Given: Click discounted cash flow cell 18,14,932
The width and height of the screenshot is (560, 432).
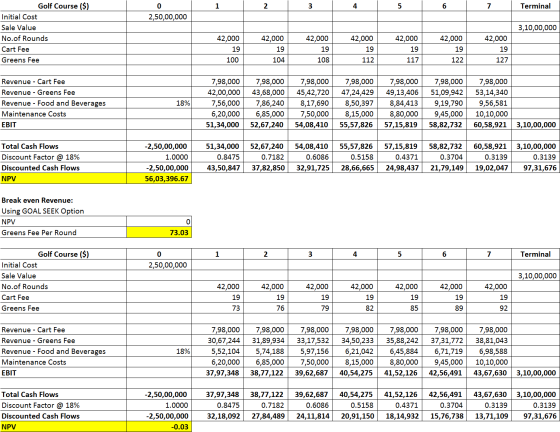Looking at the screenshot, I should click(x=400, y=416).
